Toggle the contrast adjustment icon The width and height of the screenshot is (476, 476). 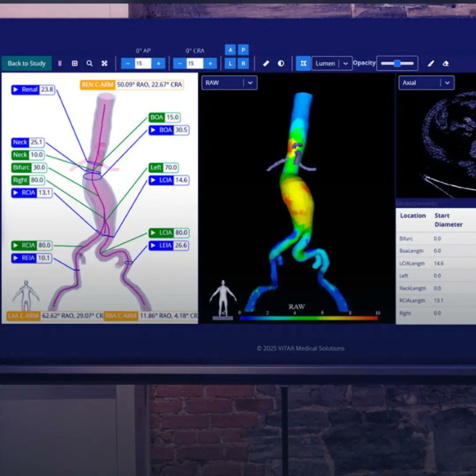click(x=281, y=63)
